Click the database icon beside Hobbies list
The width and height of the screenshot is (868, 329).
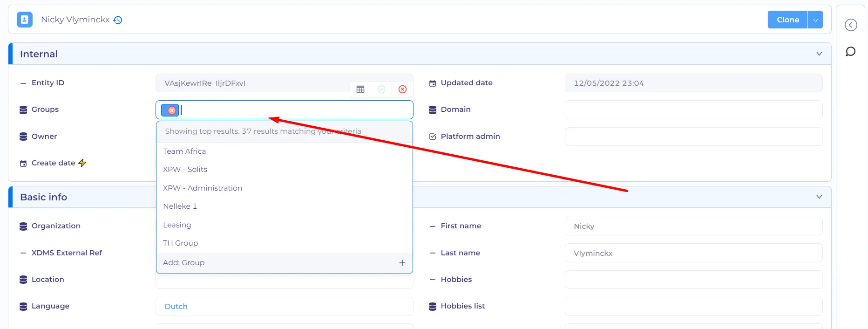433,307
